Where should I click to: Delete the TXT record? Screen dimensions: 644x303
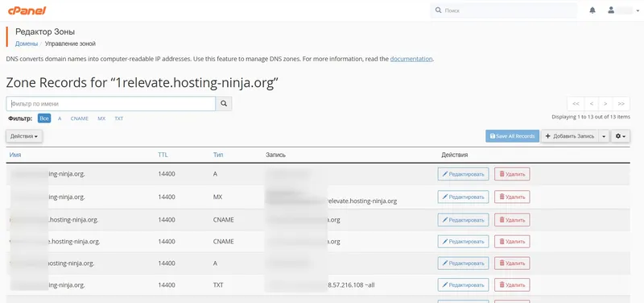512,284
